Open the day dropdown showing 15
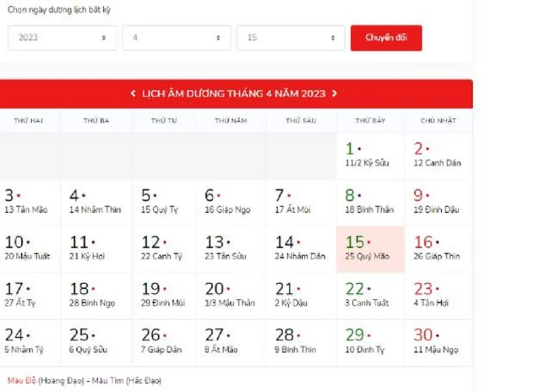This screenshot has width=545, height=392. click(291, 38)
